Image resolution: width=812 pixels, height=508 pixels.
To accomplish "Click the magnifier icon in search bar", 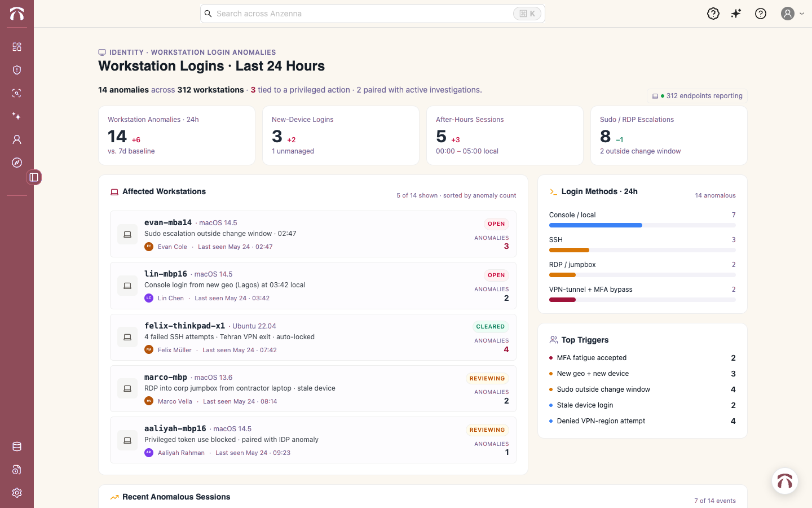I will pos(208,14).
